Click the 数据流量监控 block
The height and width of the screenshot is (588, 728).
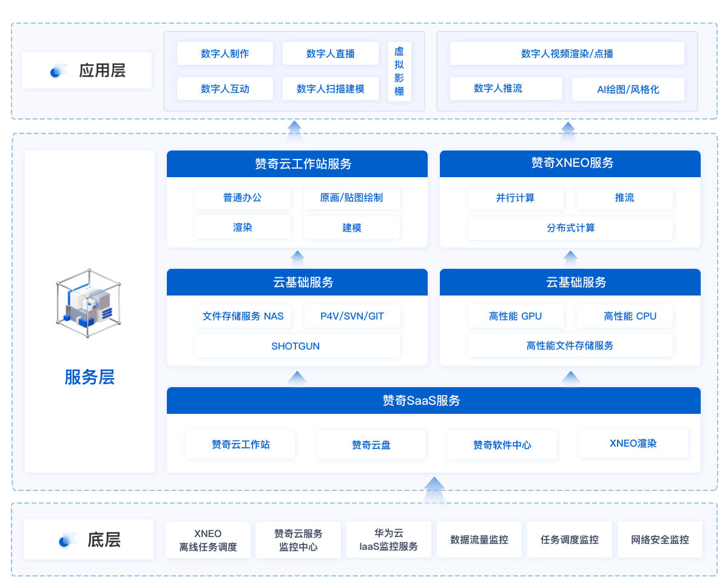click(x=479, y=539)
